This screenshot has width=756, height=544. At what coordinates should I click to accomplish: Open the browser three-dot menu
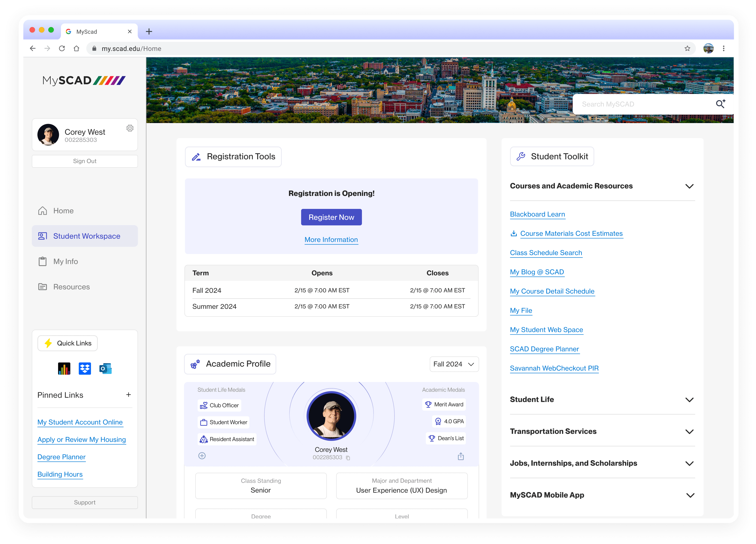click(x=724, y=48)
